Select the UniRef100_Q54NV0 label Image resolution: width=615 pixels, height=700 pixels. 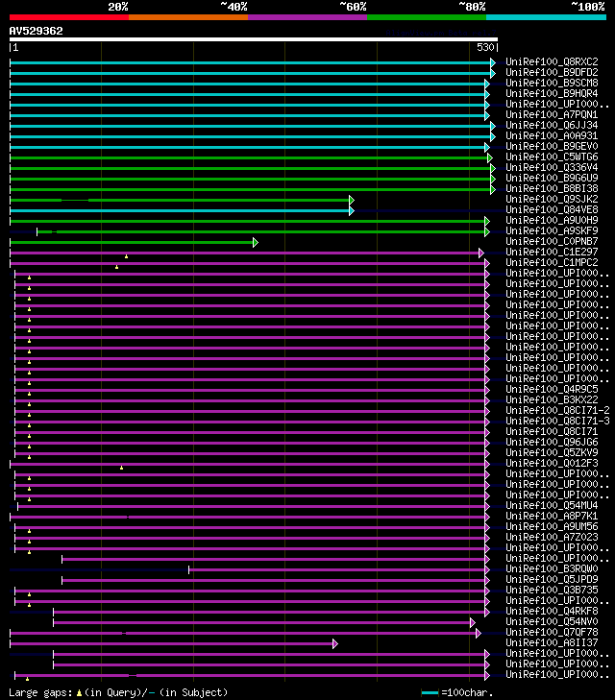(x=552, y=622)
